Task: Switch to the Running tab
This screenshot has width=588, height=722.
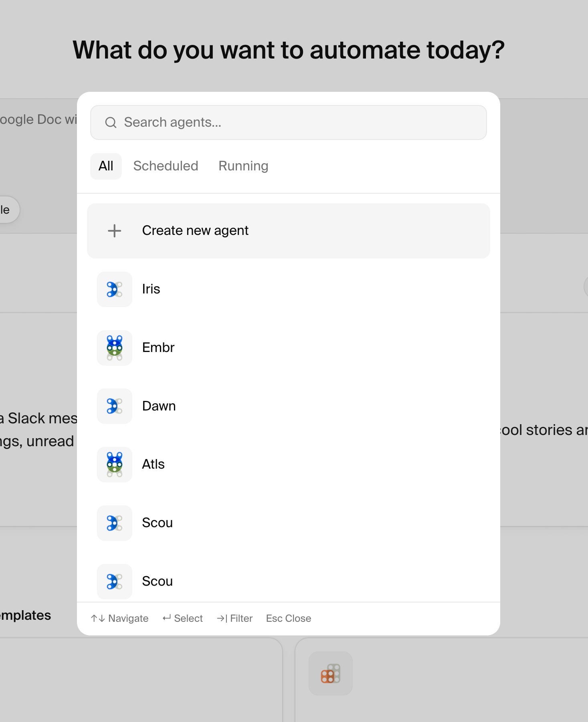Action: 243,166
